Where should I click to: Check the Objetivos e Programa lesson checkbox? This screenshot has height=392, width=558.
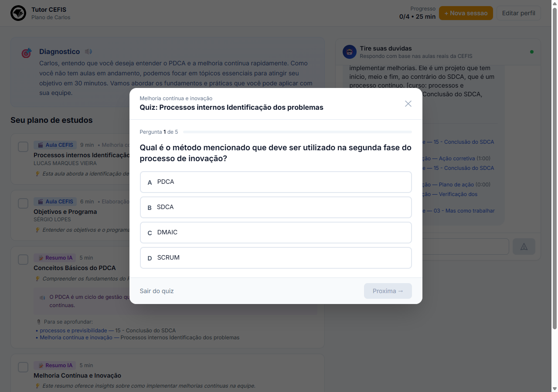23,203
